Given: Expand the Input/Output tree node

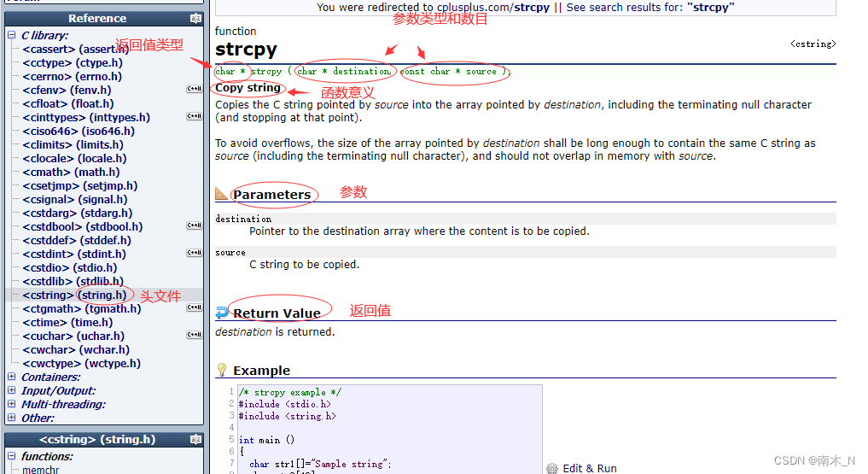Looking at the screenshot, I should (x=12, y=390).
